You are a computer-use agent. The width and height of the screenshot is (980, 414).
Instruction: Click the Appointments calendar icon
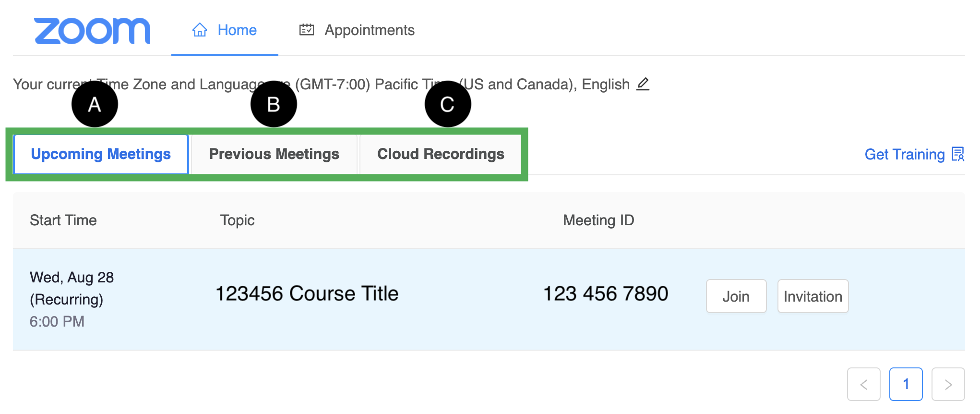click(307, 30)
